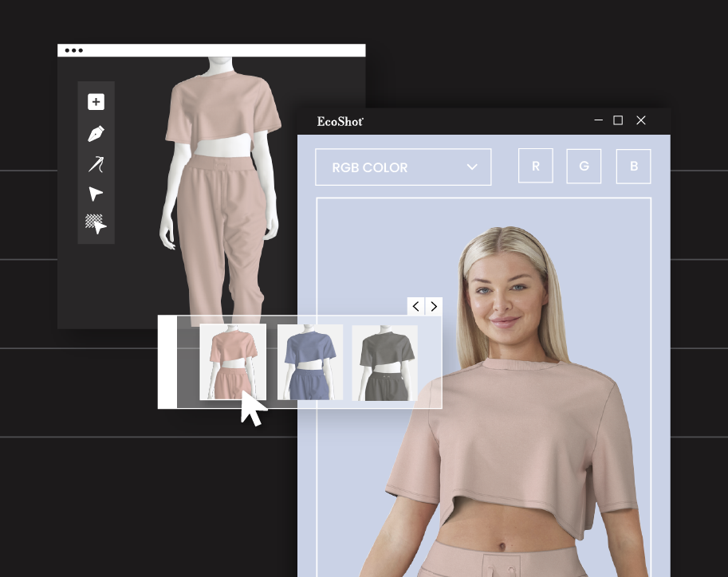Toggle the G color channel
The width and height of the screenshot is (728, 577).
click(x=584, y=167)
